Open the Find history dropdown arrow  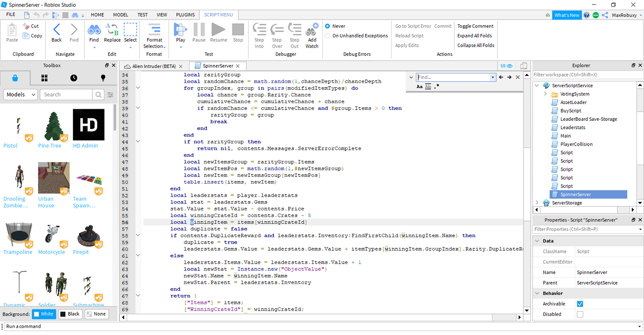492,77
